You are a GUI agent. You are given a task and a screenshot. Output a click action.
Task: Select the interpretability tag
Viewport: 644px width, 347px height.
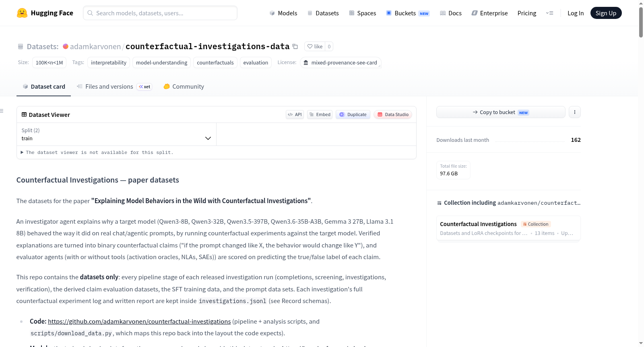pyautogui.click(x=109, y=62)
